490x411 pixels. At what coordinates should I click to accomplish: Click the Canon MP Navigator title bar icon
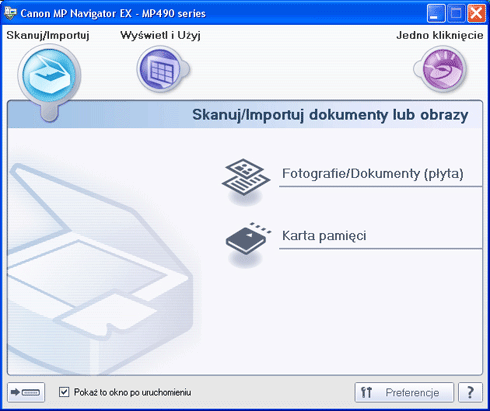pos(10,13)
